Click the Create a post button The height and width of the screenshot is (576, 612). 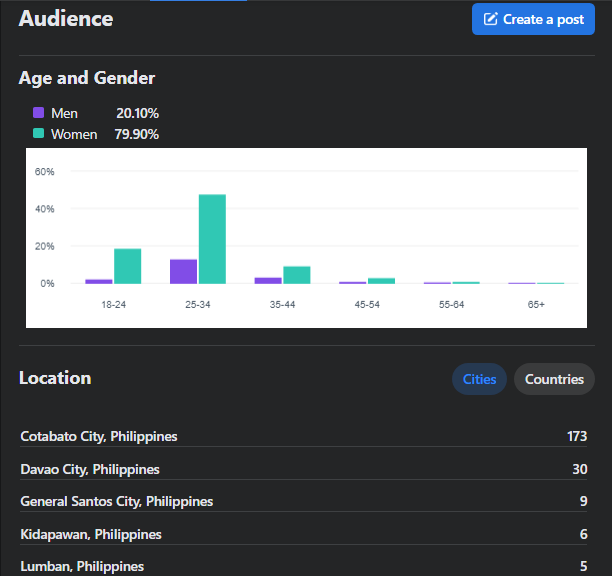point(533,19)
